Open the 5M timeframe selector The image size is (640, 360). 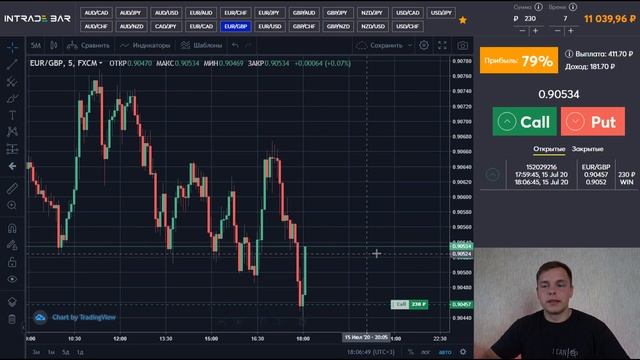click(36, 45)
